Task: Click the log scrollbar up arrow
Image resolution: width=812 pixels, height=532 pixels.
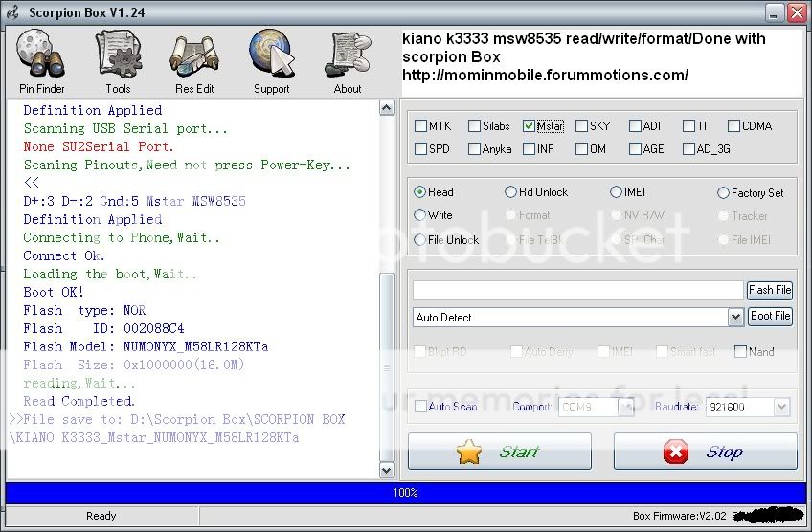Action: click(387, 107)
